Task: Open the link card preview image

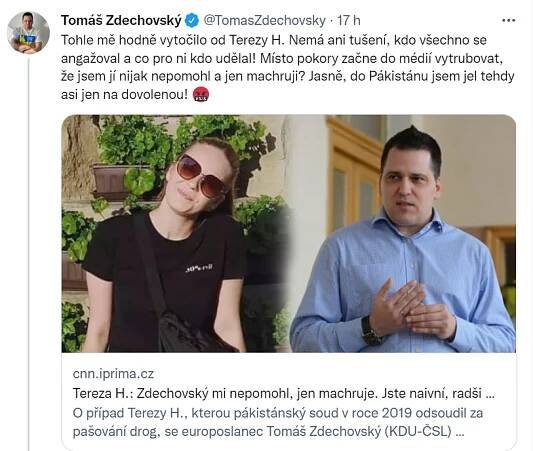Action: 289,234
